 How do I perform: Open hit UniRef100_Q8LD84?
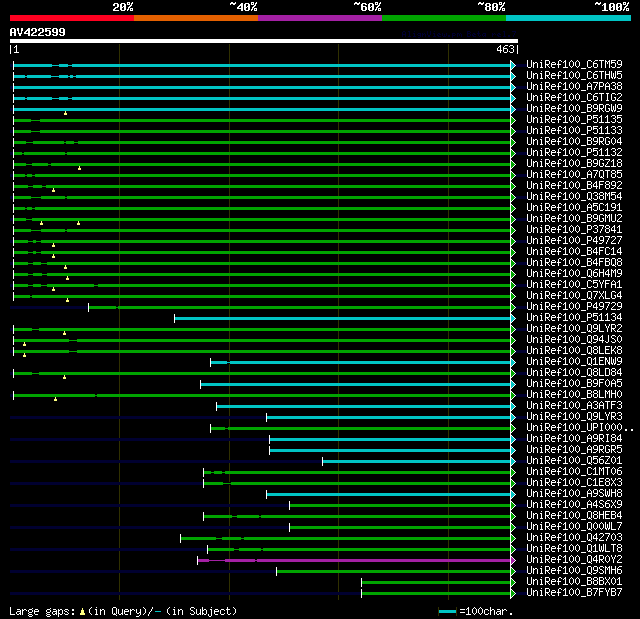(574, 373)
